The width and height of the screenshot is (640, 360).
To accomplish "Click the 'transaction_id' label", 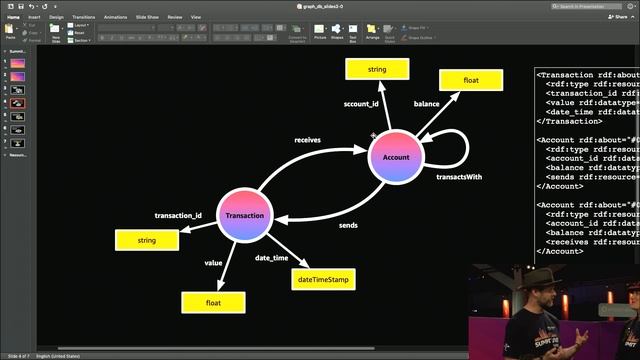I will coord(178,216).
